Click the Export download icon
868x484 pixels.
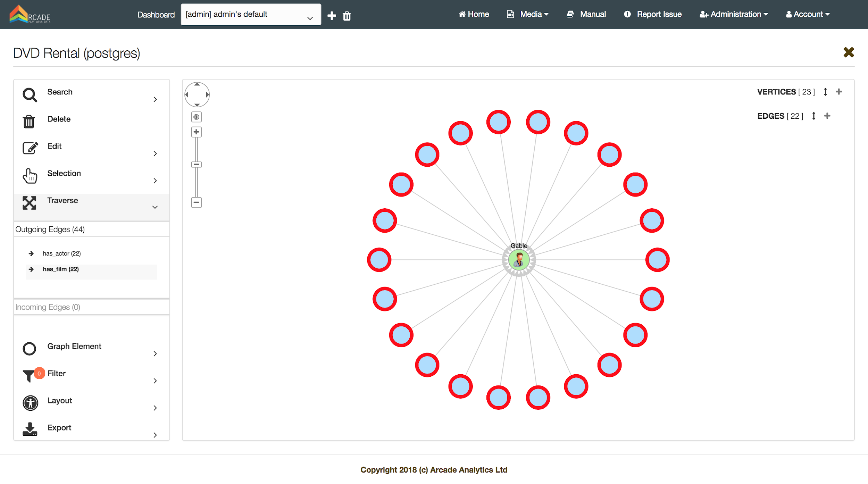pyautogui.click(x=30, y=429)
